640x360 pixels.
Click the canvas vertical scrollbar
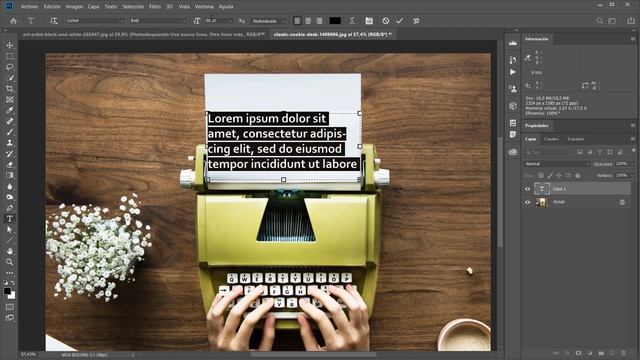coord(500,192)
